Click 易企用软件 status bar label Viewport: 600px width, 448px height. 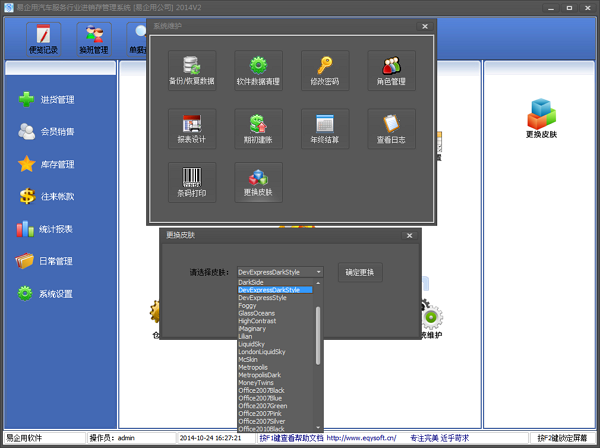[45, 438]
